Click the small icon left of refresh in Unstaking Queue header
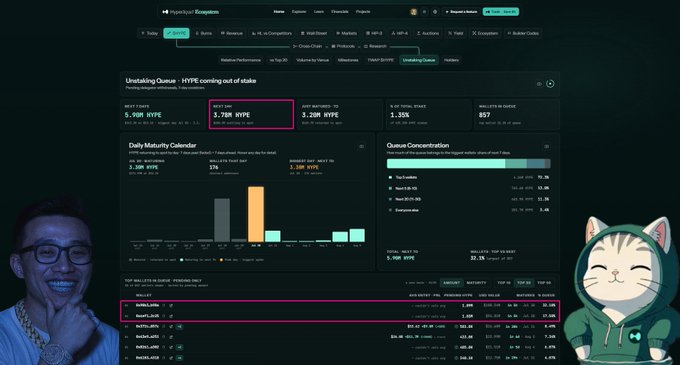The width and height of the screenshot is (680, 365). pos(539,84)
